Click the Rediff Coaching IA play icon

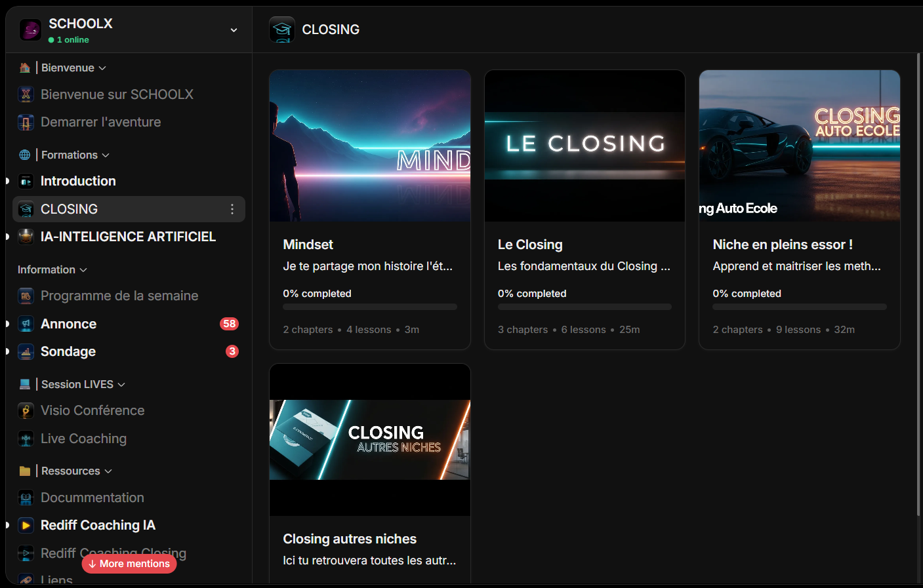[26, 525]
